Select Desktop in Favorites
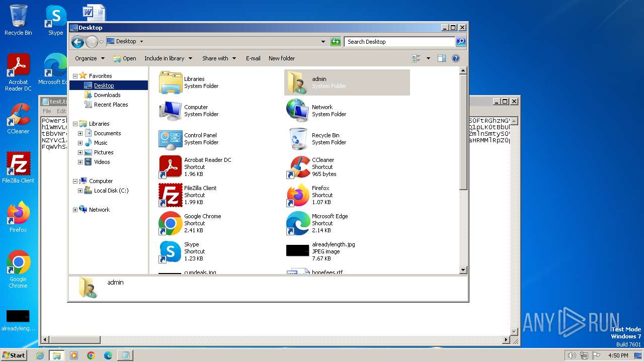 pyautogui.click(x=104, y=85)
